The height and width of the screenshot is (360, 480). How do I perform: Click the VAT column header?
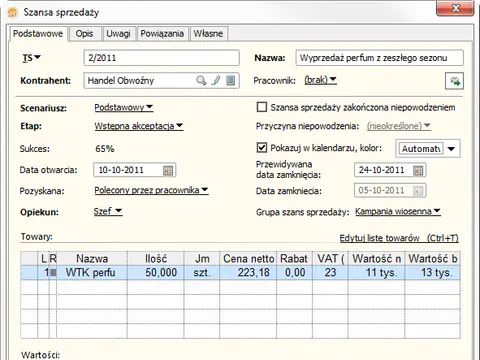pos(330,259)
